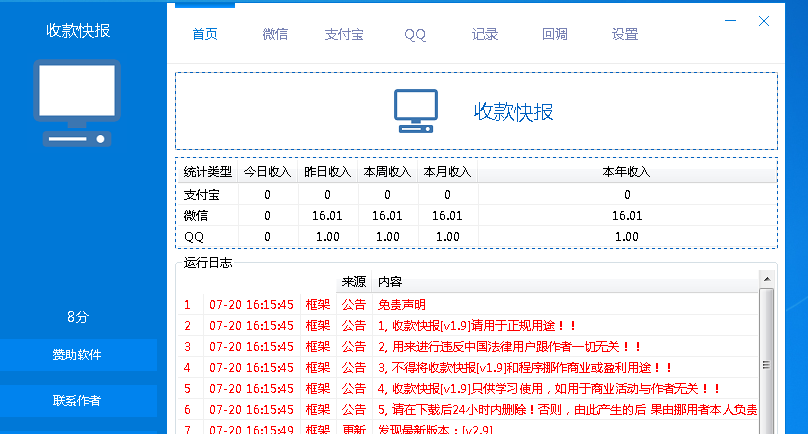
Task: Click 支付宝 本年收入 value 0
Action: pyautogui.click(x=627, y=195)
